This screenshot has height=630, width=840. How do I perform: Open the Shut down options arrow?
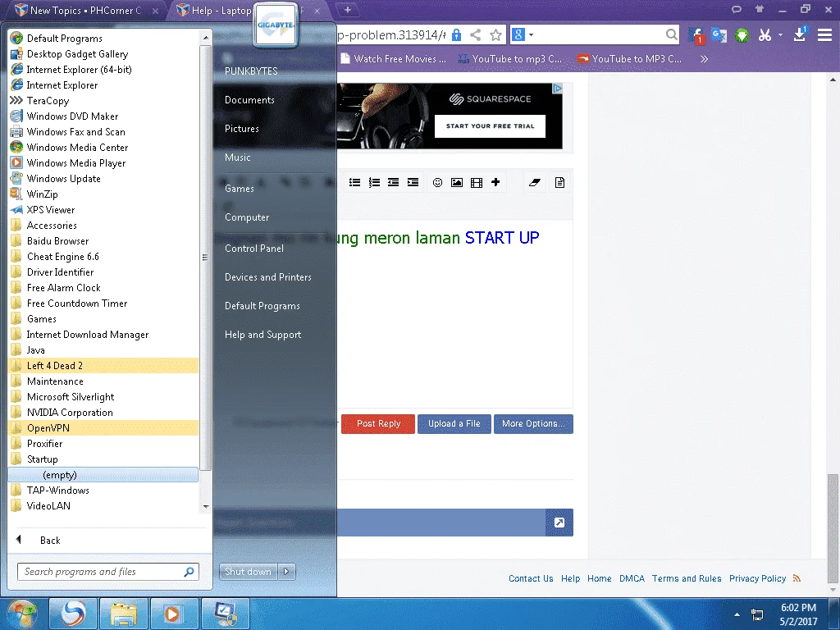[286, 572]
